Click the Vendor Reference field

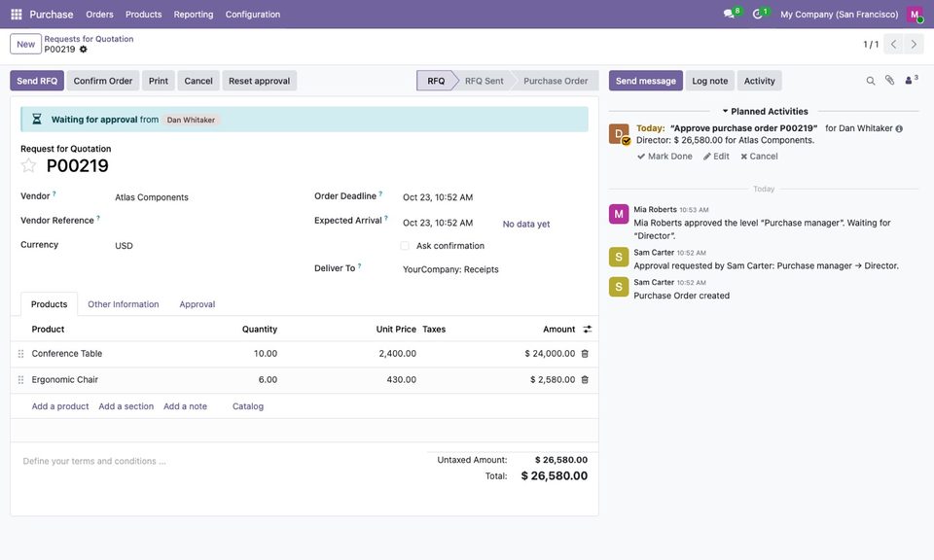point(208,222)
